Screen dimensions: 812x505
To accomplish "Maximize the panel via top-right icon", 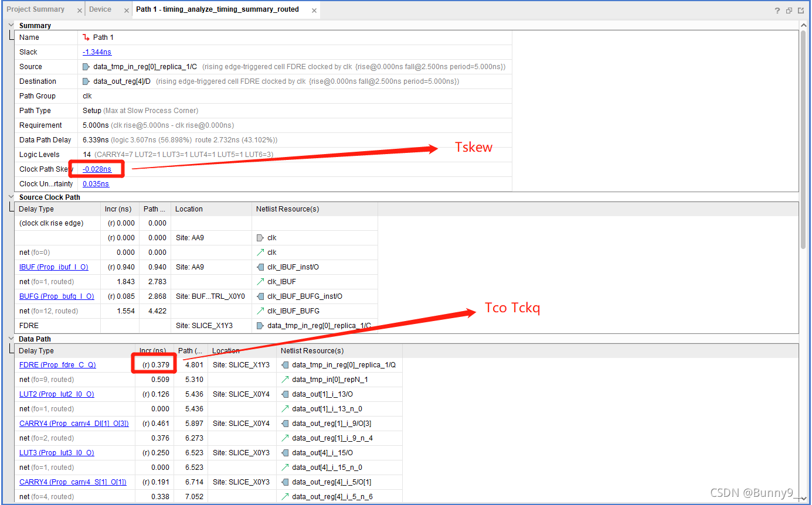I will coord(801,10).
